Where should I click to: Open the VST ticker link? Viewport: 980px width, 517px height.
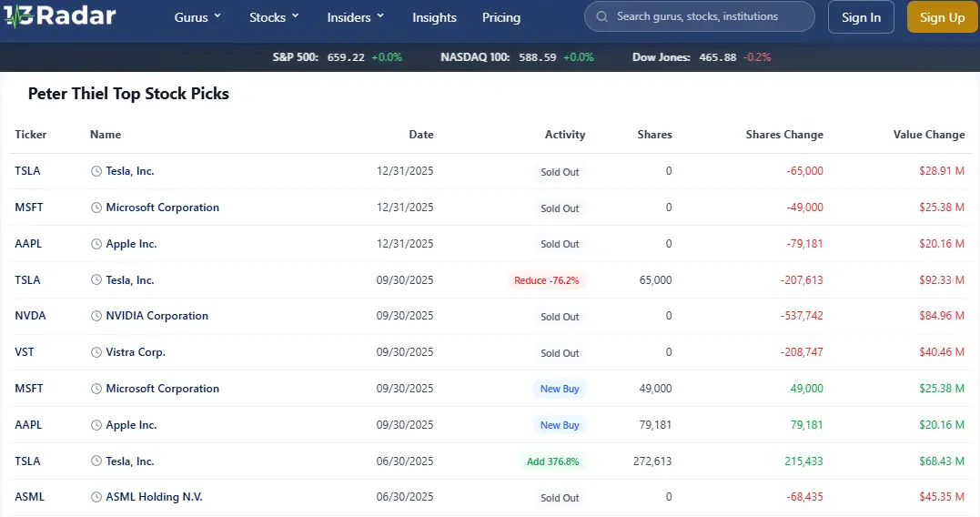pos(25,352)
